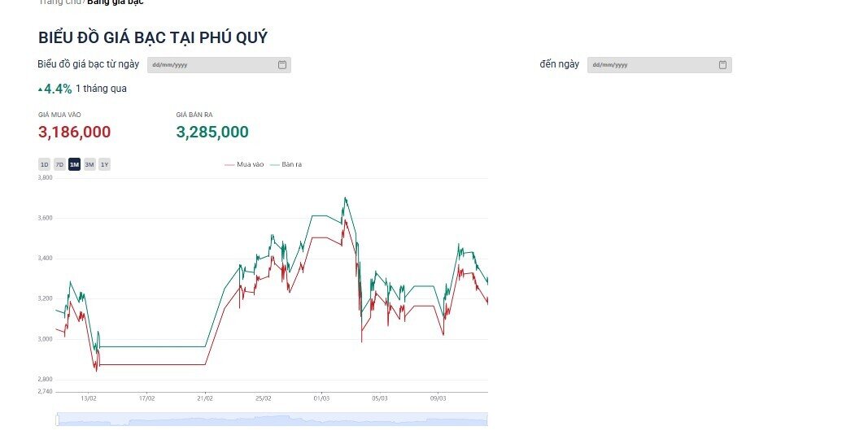Click the green up-arrow change indicator
The height and width of the screenshot is (448, 868).
[x=41, y=89]
